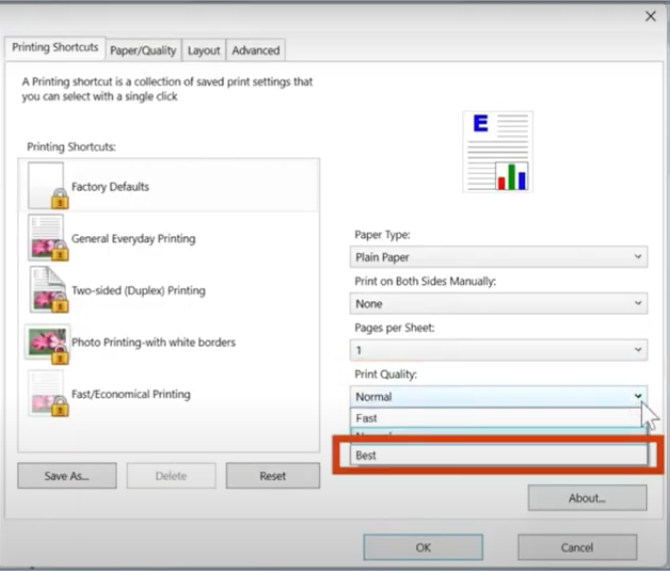670x571 pixels.
Task: Switch to the Printing Shortcuts tab
Action: 55,47
